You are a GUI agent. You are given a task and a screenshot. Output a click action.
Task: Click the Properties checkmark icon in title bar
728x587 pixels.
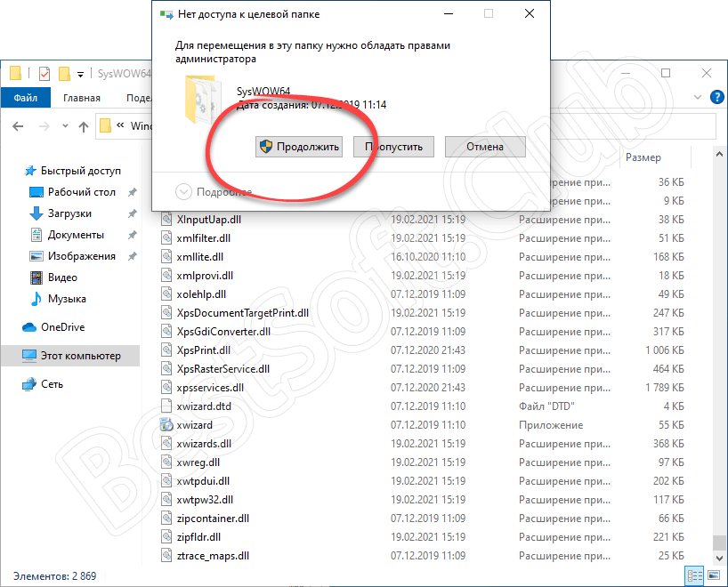(x=44, y=73)
